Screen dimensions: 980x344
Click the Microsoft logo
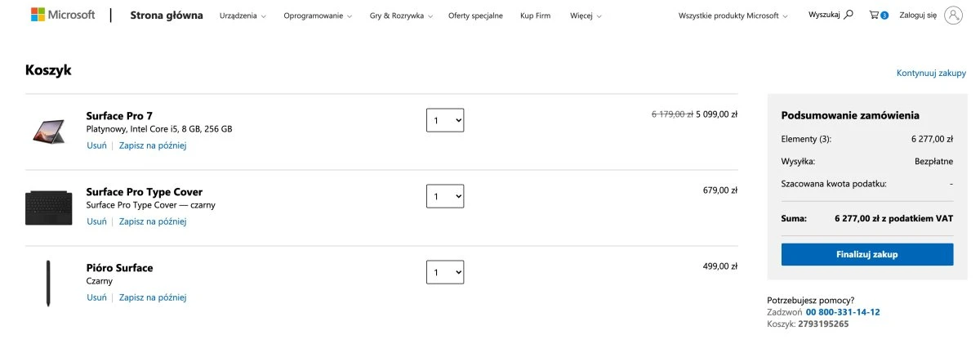tap(63, 15)
